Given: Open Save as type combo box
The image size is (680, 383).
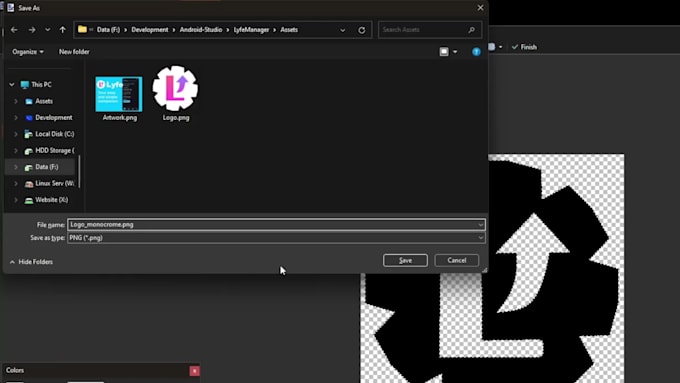Looking at the screenshot, I should tap(276, 238).
